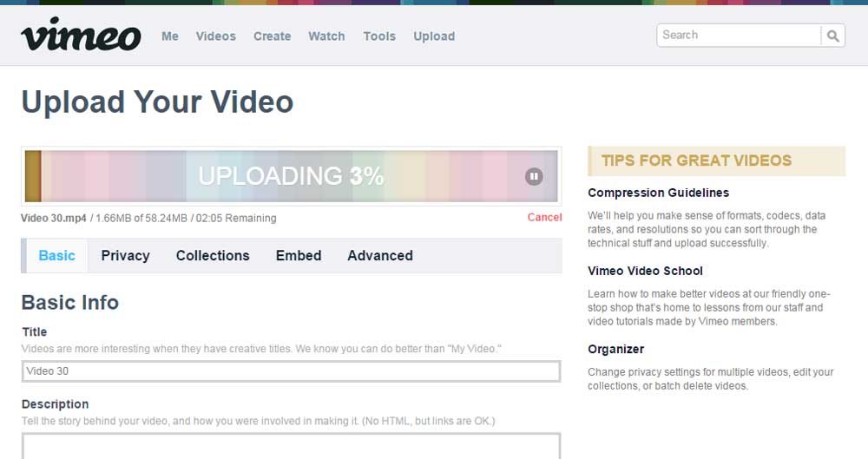Pause the upload with the pause icon
The width and height of the screenshot is (868, 459).
coord(534,177)
